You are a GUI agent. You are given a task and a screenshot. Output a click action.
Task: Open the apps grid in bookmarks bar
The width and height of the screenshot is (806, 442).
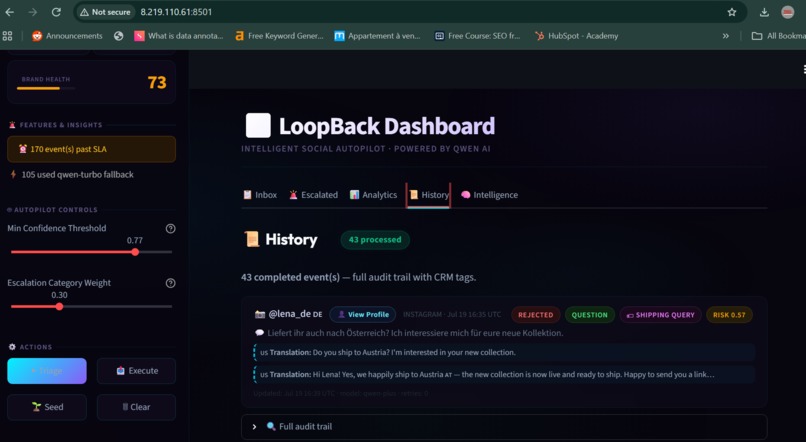pos(7,36)
